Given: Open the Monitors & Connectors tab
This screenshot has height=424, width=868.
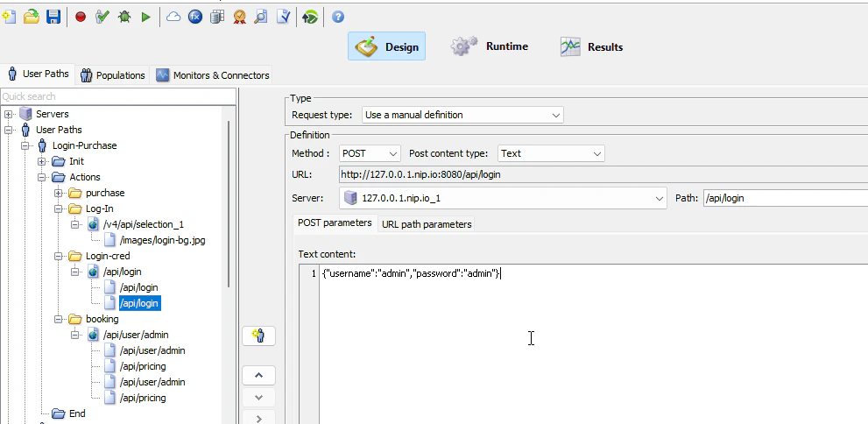Looking at the screenshot, I should pyautogui.click(x=213, y=75).
